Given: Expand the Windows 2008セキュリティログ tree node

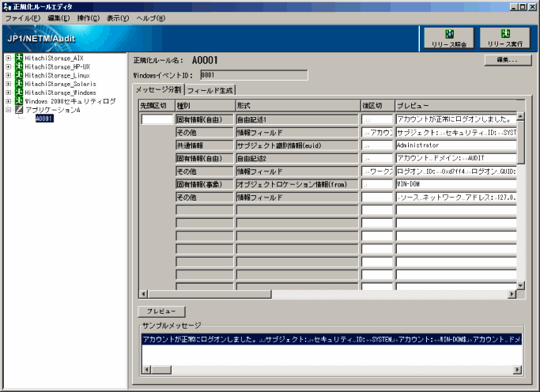Looking at the screenshot, I should point(8,101).
